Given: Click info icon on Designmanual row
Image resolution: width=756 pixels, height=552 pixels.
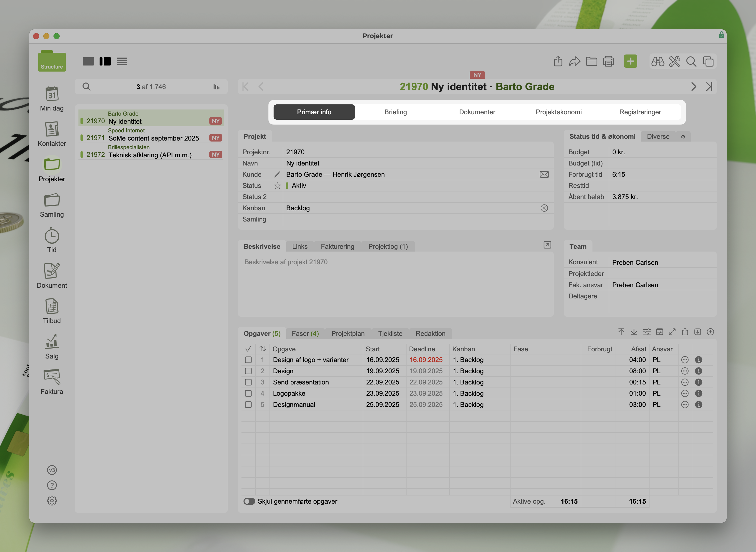Looking at the screenshot, I should coord(698,405).
